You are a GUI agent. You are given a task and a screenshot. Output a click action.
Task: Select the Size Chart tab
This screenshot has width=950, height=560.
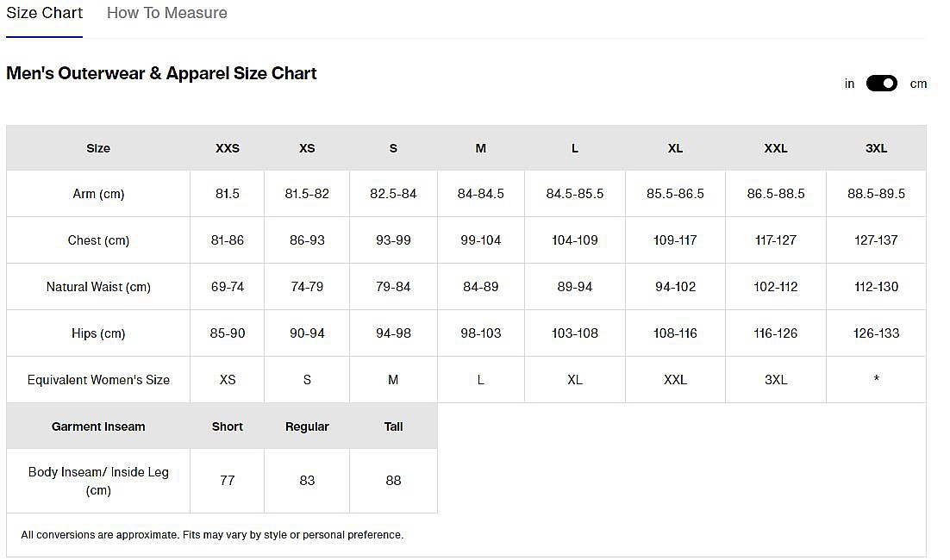[x=44, y=13]
